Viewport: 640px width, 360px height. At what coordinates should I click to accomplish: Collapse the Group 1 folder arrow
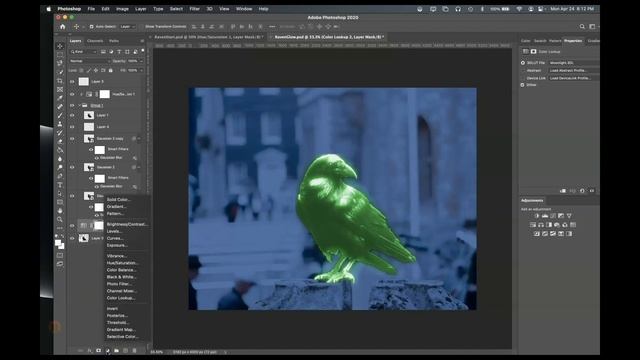click(x=80, y=105)
